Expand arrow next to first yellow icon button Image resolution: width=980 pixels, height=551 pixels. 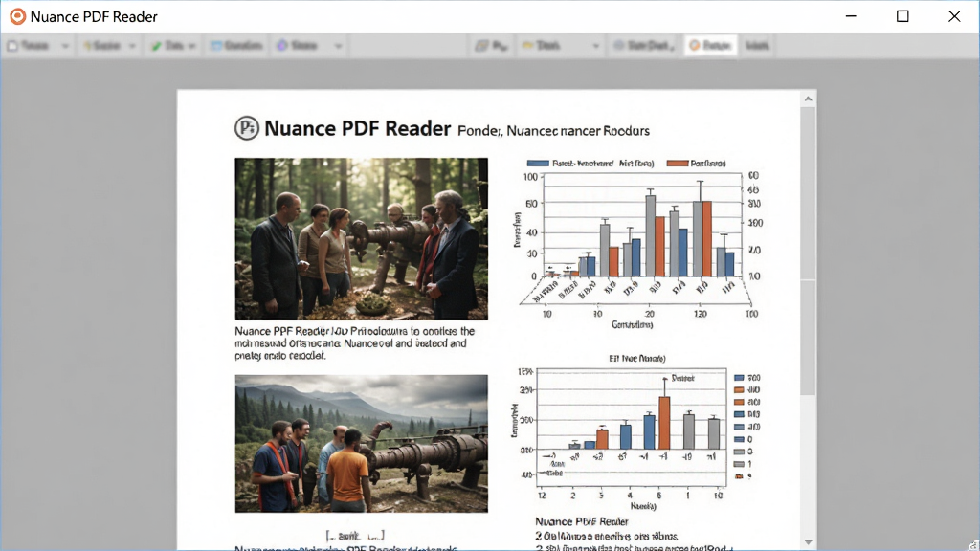(x=132, y=46)
